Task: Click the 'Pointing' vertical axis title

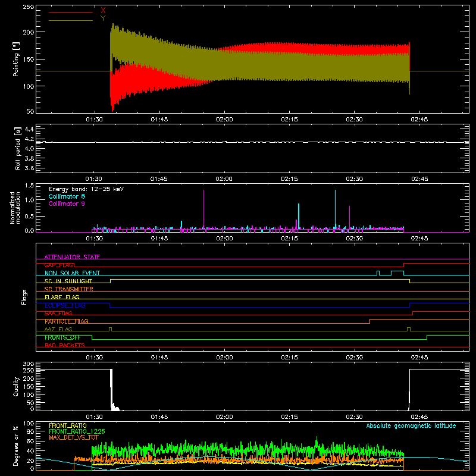Action: coord(16,59)
